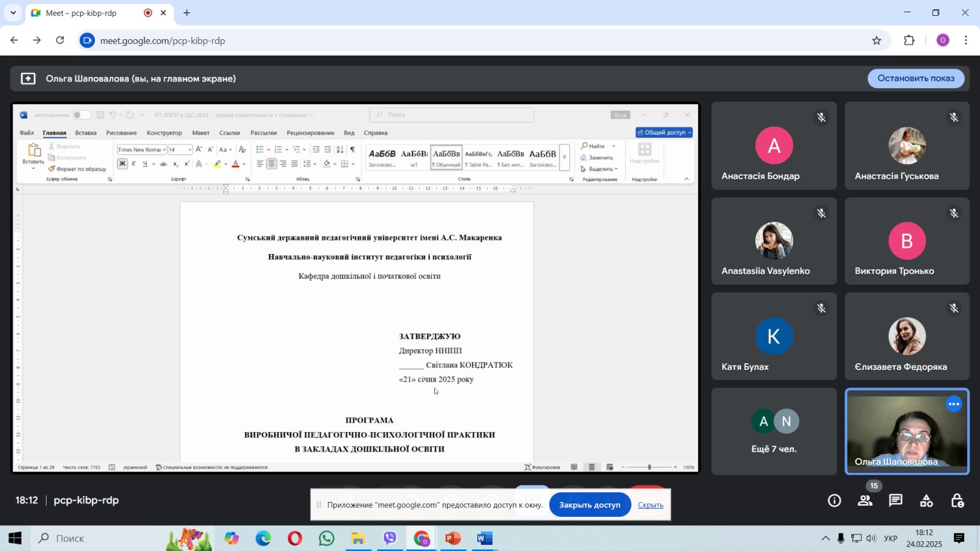The image size is (980, 551).
Task: Switch to the Вставка ribbon tab
Action: click(86, 133)
